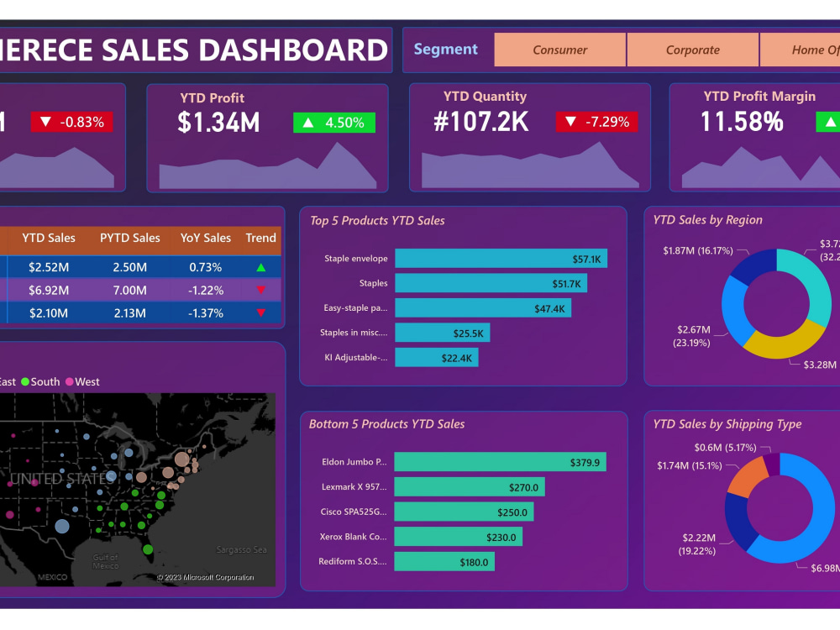
Task: Select the Consumer segment filter
Action: (x=560, y=50)
